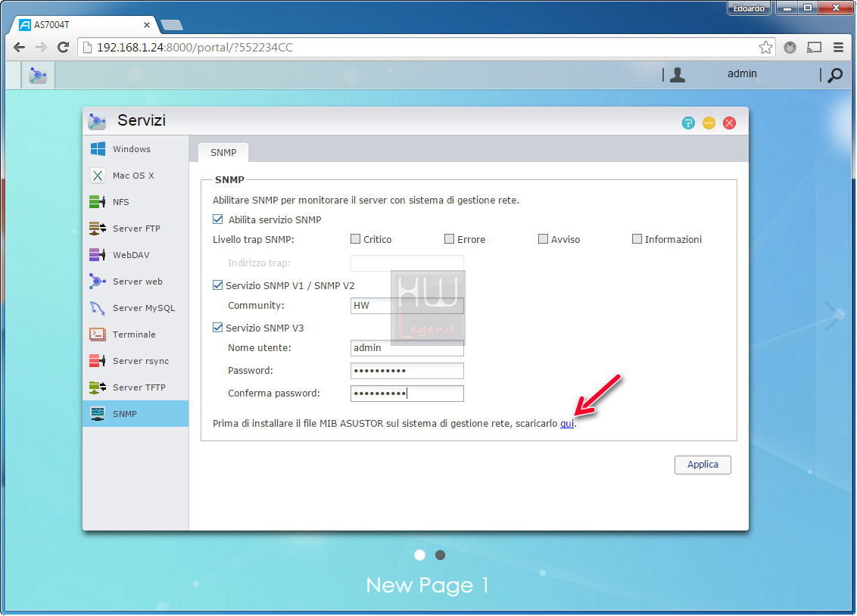Open Server web section in sidebar
This screenshot has height=616, width=857.
(136, 282)
